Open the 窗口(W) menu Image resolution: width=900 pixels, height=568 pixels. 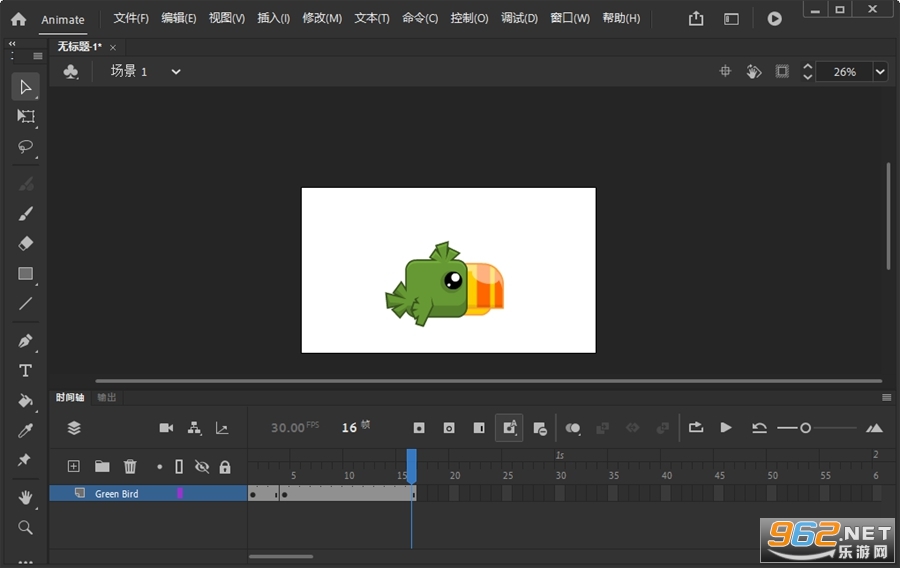[x=570, y=18]
